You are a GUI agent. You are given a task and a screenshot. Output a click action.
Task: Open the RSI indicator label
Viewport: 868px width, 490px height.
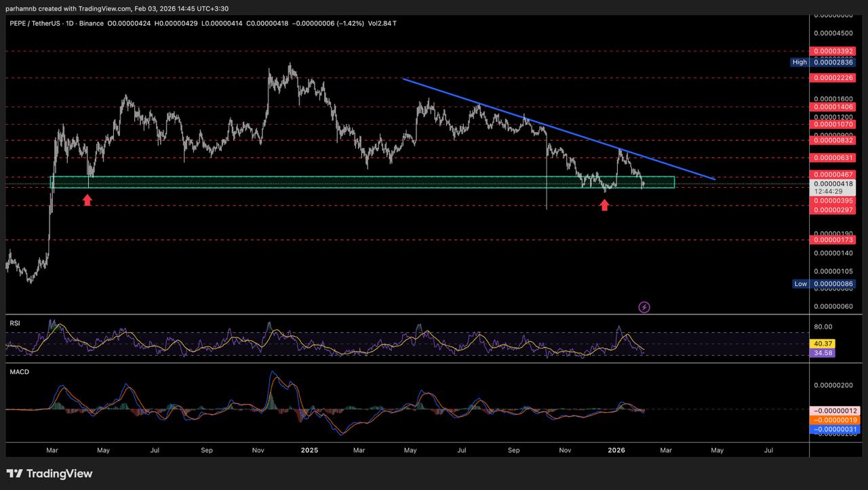click(14, 324)
